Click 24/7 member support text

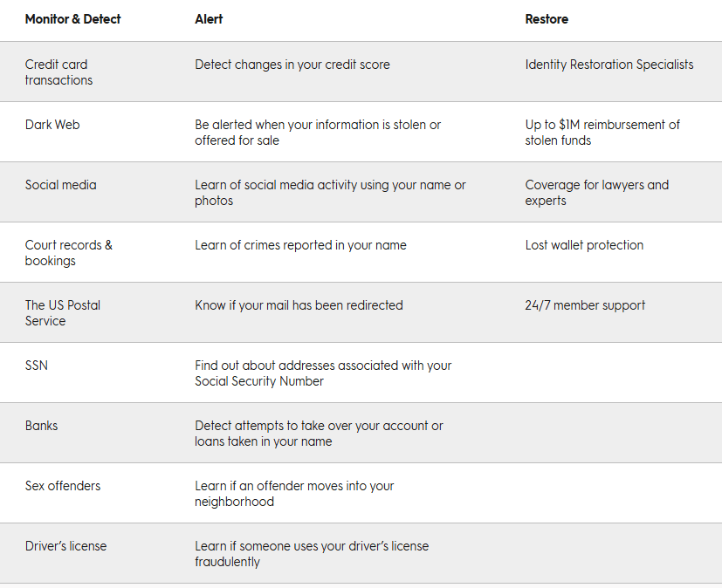[585, 305]
